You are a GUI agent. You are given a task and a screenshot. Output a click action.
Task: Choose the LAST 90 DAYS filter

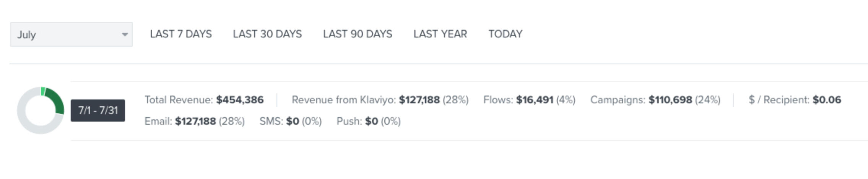[357, 34]
